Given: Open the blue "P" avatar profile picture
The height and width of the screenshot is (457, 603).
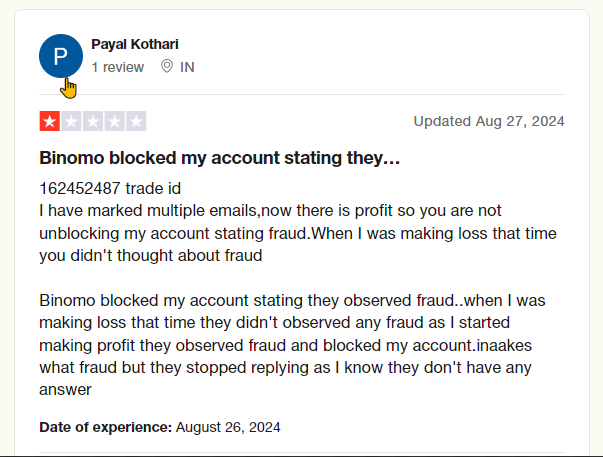Looking at the screenshot, I should [61, 56].
